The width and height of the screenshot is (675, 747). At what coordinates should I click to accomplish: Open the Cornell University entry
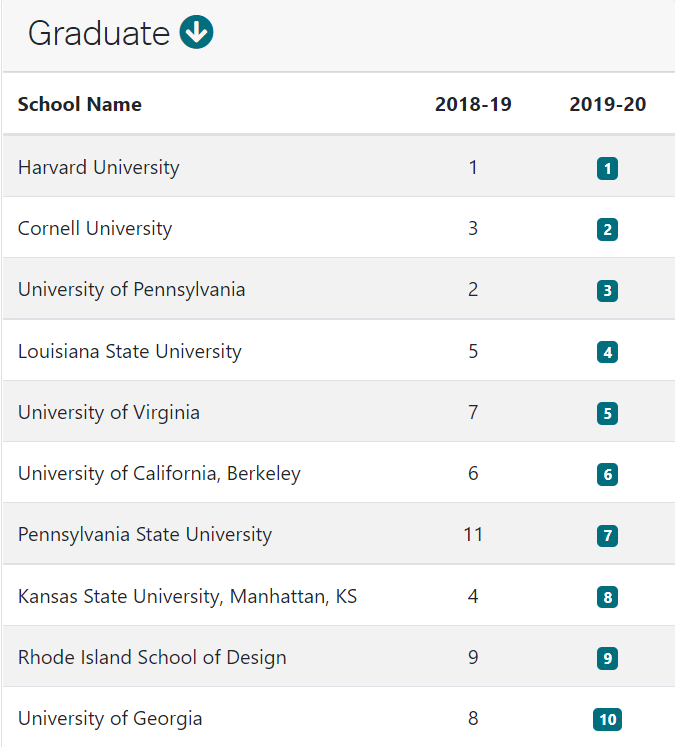point(95,228)
